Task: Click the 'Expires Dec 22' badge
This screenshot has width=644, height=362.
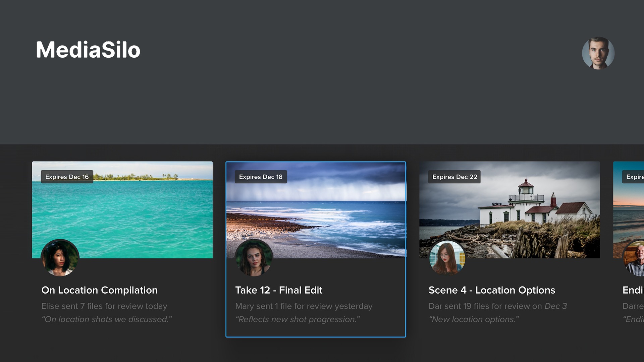Action: [454, 177]
